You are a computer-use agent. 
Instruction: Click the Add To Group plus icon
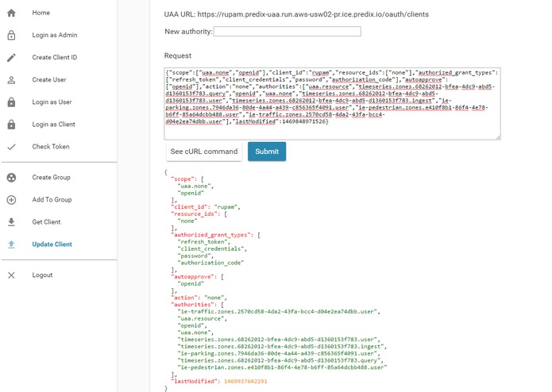coord(11,200)
